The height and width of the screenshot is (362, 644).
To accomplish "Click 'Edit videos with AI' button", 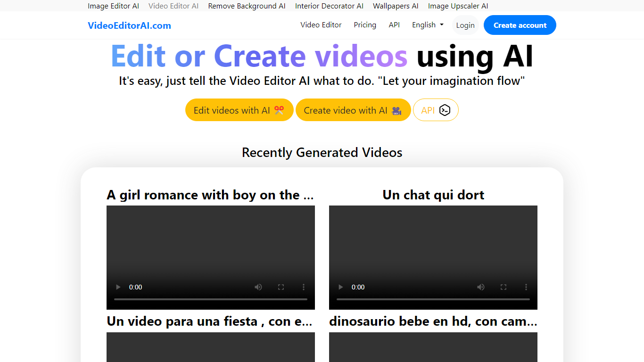I will click(x=239, y=110).
